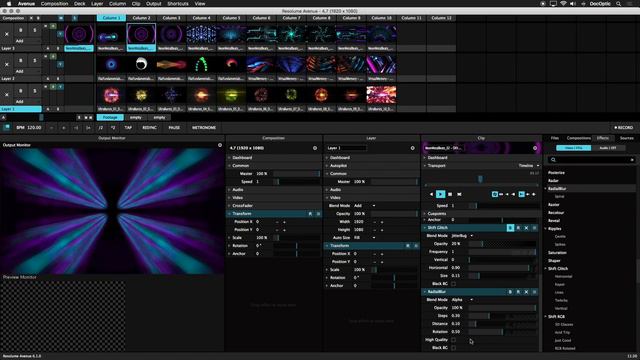
Task: Open the Shortcuts menu
Action: (178, 4)
